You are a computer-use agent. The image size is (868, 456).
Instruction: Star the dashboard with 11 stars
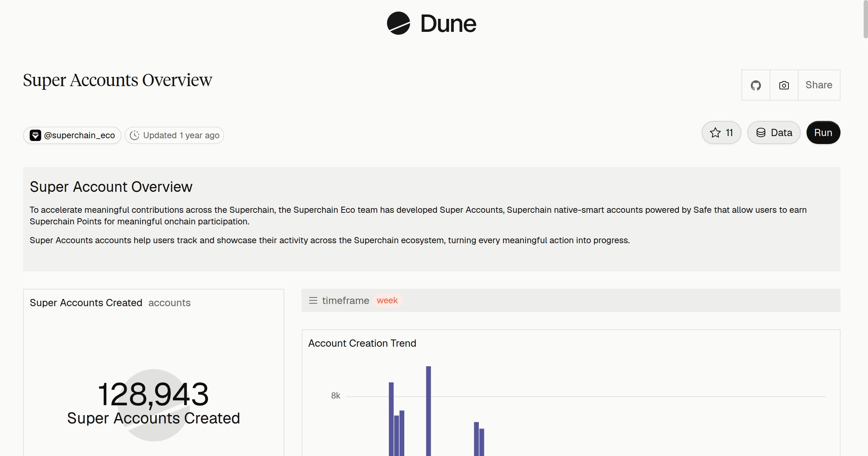722,132
